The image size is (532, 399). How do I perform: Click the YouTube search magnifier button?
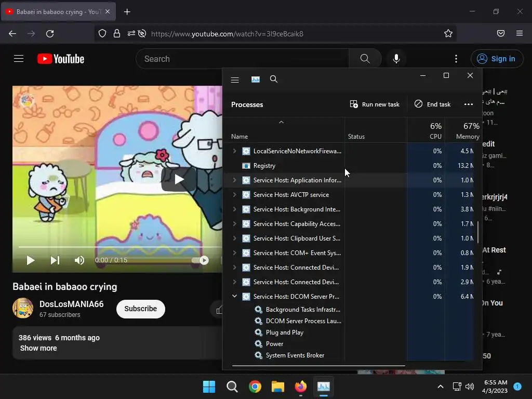[x=365, y=59]
